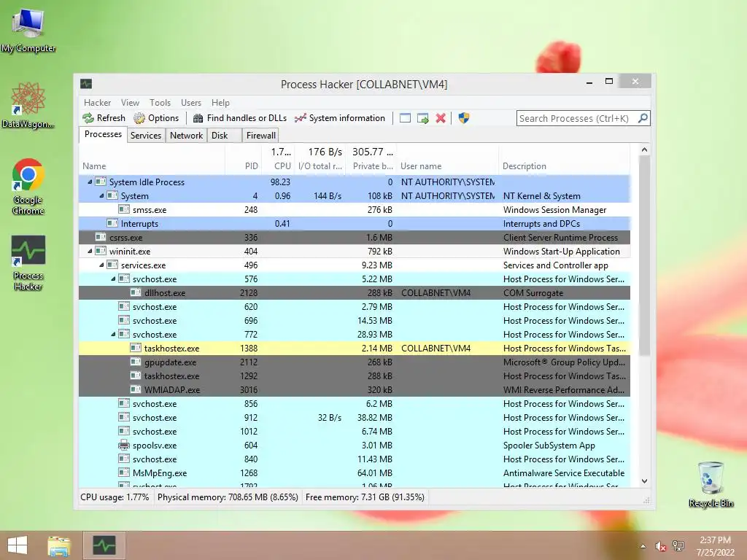The image size is (747, 560).
Task: Click the gpupdate.exe process icon
Action: pos(136,362)
